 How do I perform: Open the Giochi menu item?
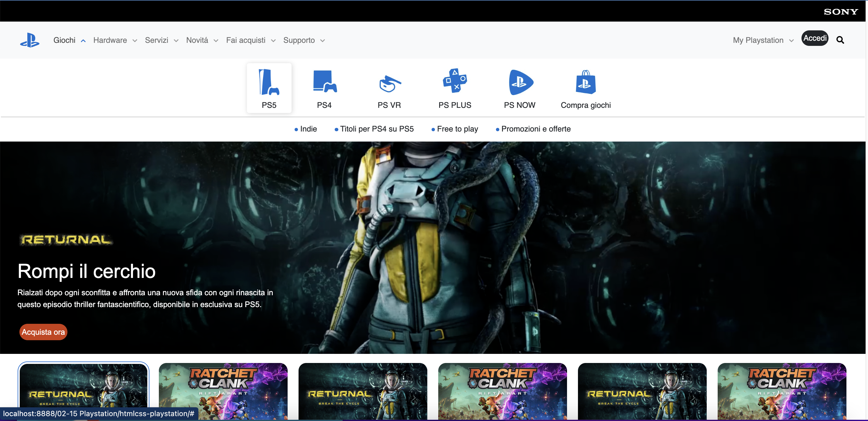coord(64,40)
